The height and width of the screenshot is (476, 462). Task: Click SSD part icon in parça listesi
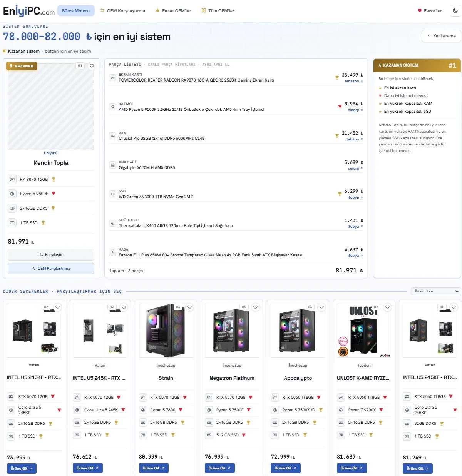pos(112,194)
